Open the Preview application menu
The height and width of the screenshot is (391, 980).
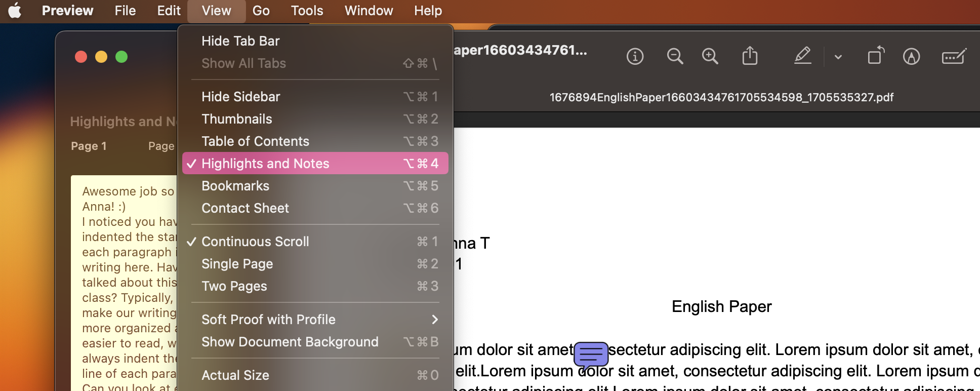pos(67,11)
